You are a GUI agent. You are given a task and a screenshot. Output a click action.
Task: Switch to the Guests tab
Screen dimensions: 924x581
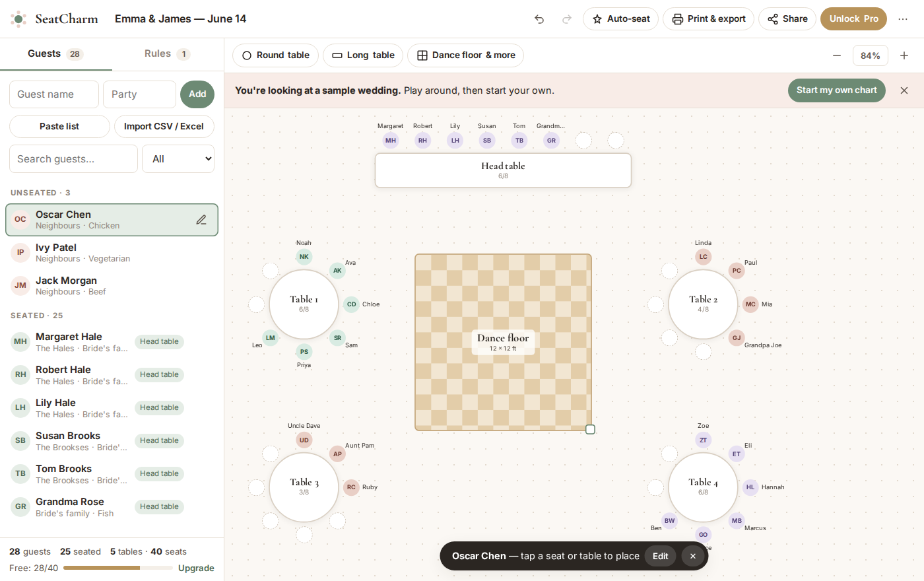click(x=55, y=54)
